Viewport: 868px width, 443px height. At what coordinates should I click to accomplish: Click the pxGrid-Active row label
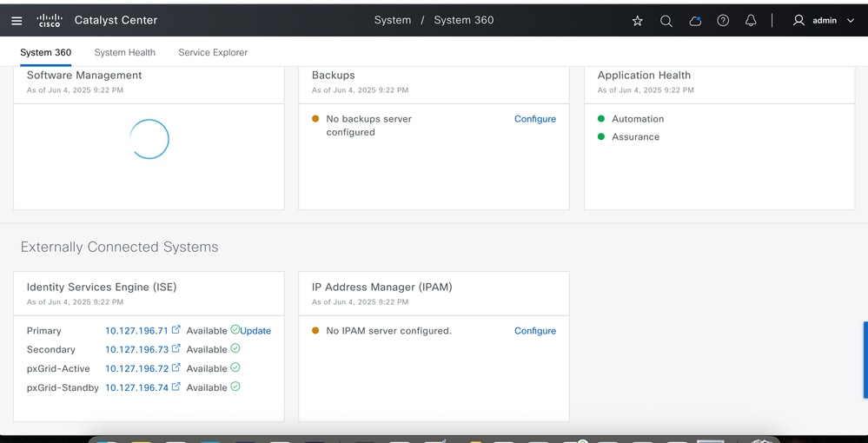(x=58, y=369)
